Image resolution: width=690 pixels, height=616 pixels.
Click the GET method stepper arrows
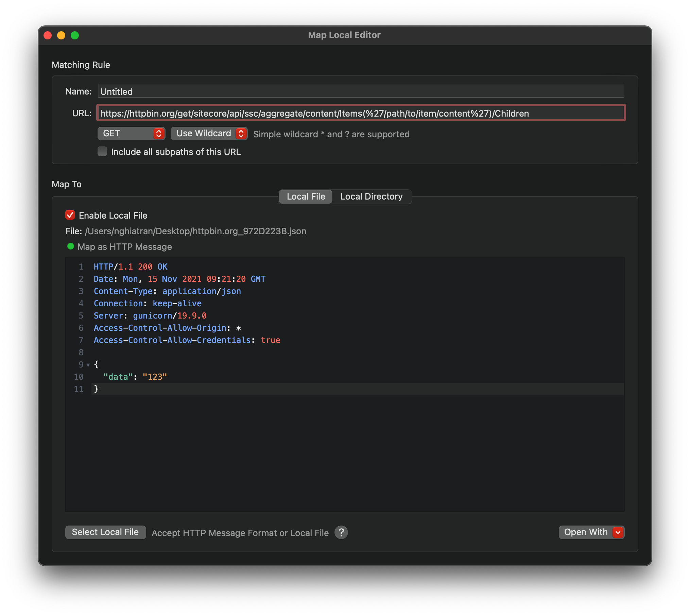[159, 134]
